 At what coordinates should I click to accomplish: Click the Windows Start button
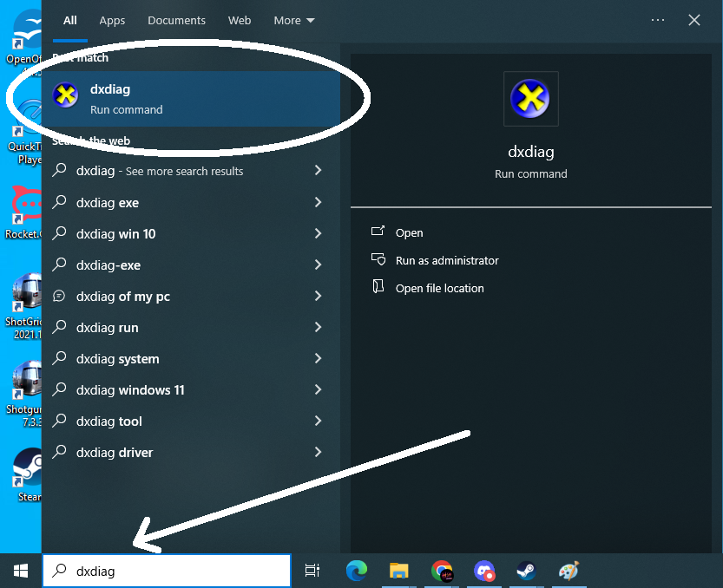21,571
